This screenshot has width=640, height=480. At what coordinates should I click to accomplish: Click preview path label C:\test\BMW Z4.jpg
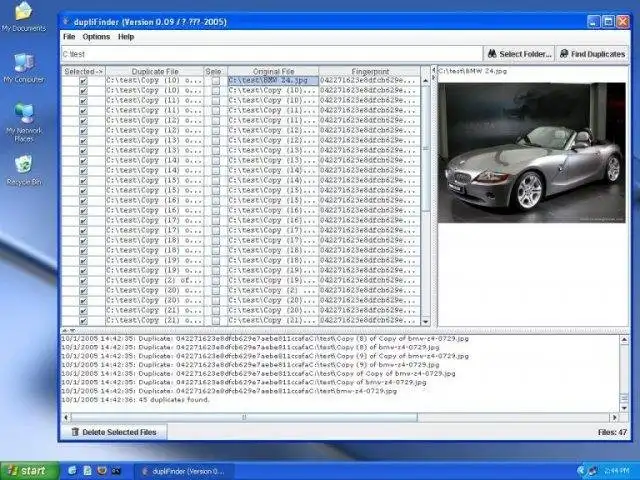(472, 71)
